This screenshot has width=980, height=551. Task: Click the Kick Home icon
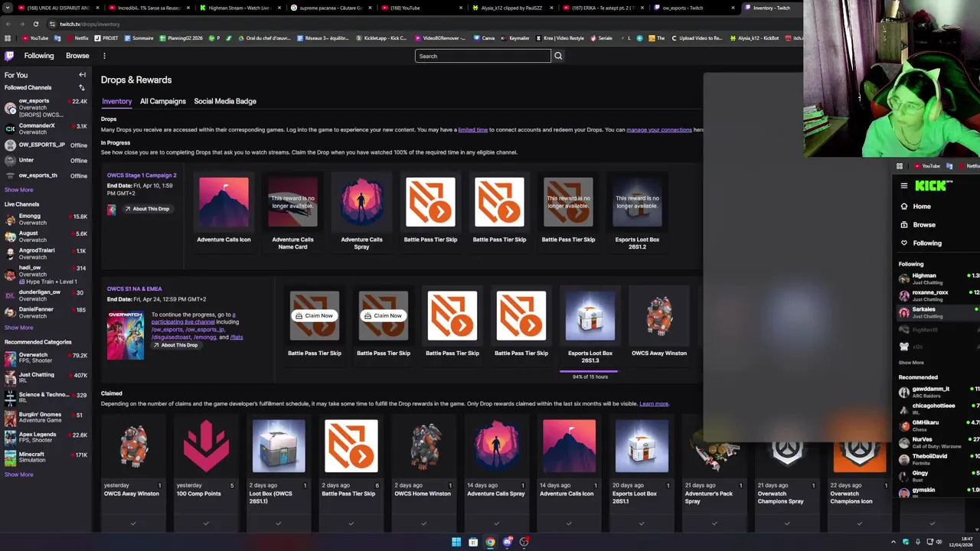tap(904, 207)
